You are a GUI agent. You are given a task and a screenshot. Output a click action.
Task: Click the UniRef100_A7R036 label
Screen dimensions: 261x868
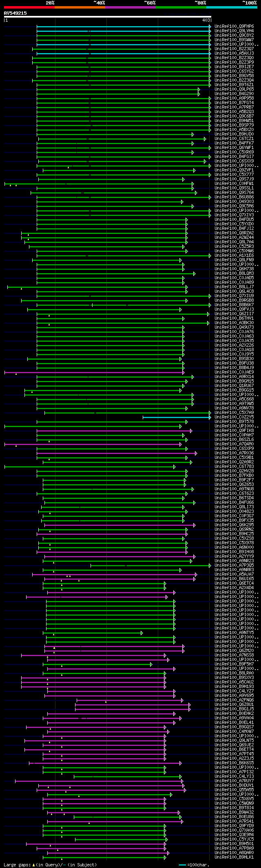pyautogui.click(x=234, y=453)
